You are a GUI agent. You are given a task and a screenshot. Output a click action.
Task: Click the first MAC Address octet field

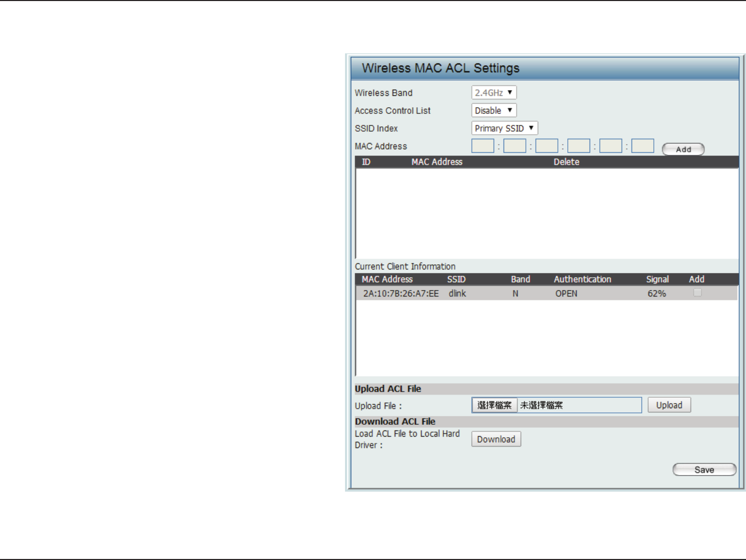pos(483,146)
